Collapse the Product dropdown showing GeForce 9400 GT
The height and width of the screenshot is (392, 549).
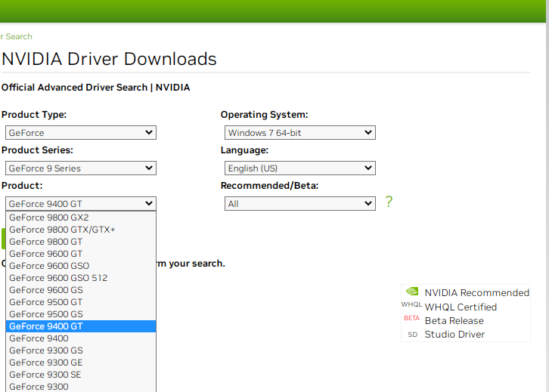coord(80,203)
